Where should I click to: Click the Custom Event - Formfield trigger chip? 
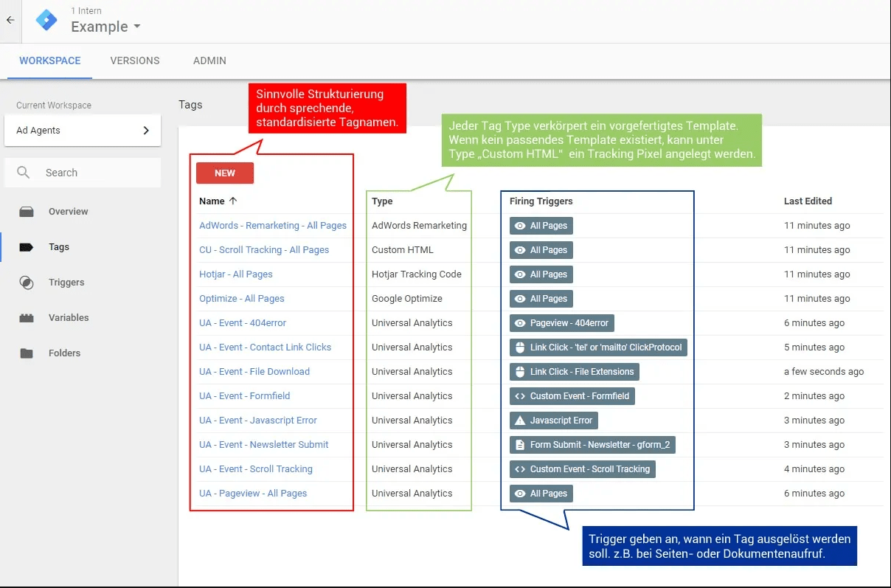(572, 396)
